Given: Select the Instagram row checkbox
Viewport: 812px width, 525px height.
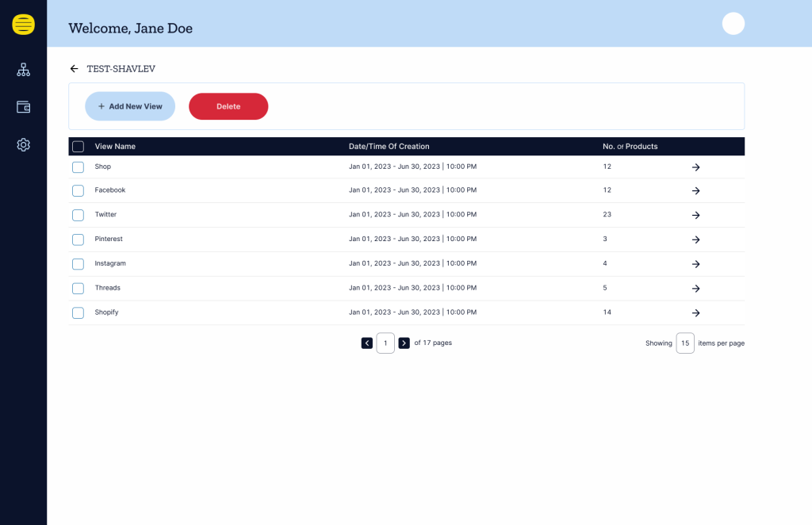Looking at the screenshot, I should [78, 264].
